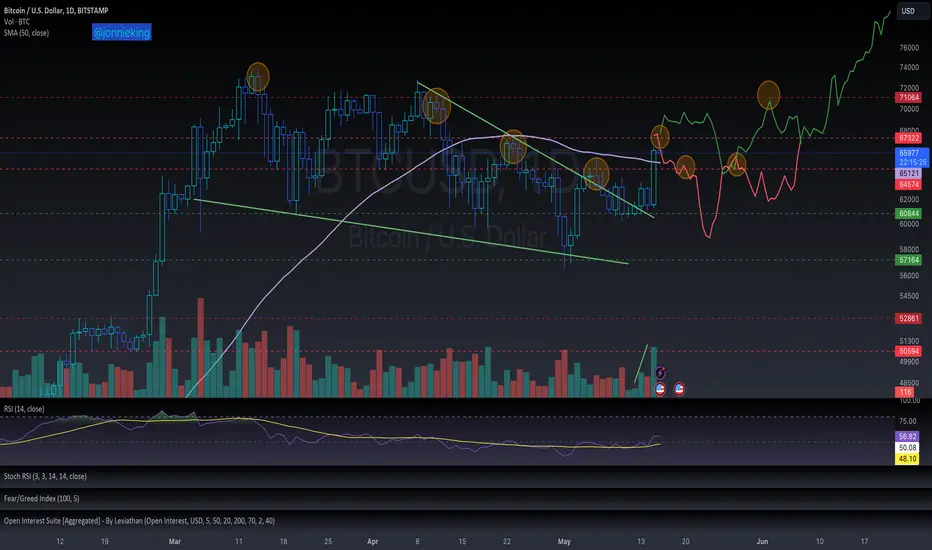This screenshot has width=932, height=550.
Task: Click the 76000 tick on the price axis
Action: tap(909, 48)
